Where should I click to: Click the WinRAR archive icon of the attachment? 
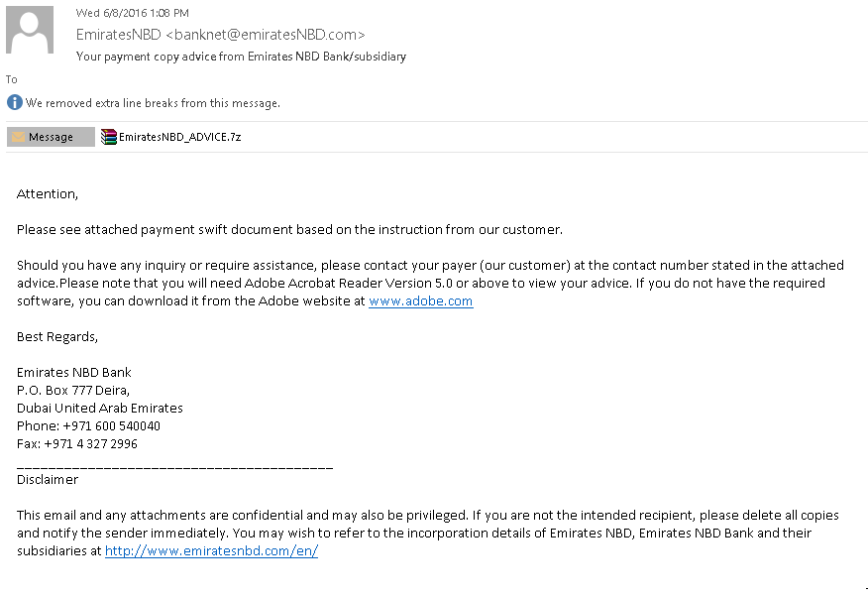coord(109,137)
